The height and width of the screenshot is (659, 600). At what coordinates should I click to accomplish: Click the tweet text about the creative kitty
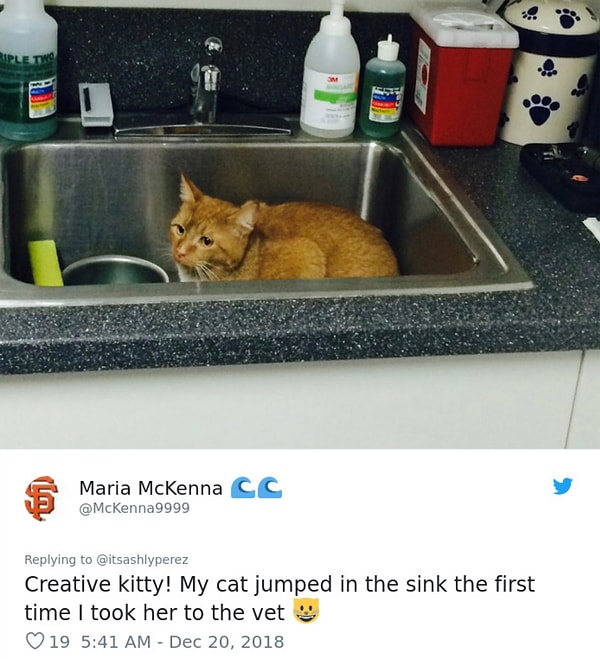[x=279, y=598]
